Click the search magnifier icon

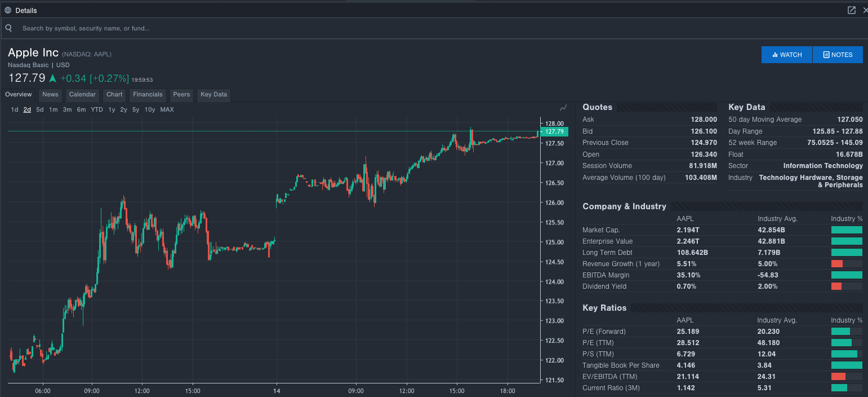[8, 28]
